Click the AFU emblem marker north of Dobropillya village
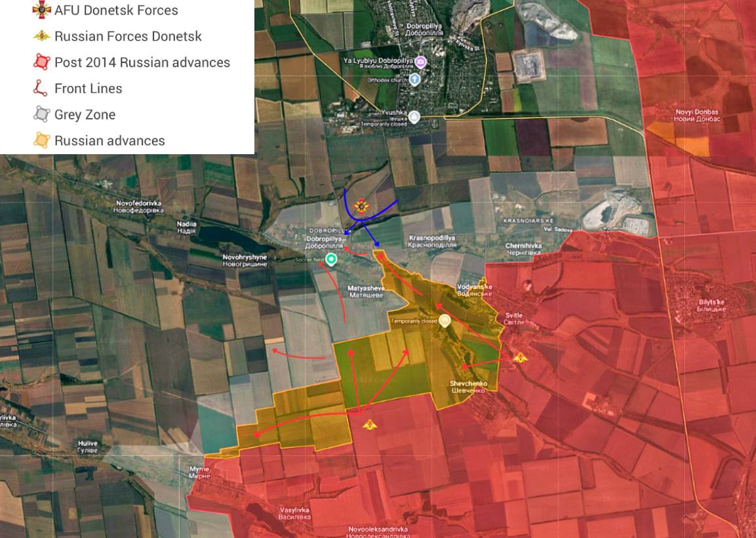 (361, 207)
